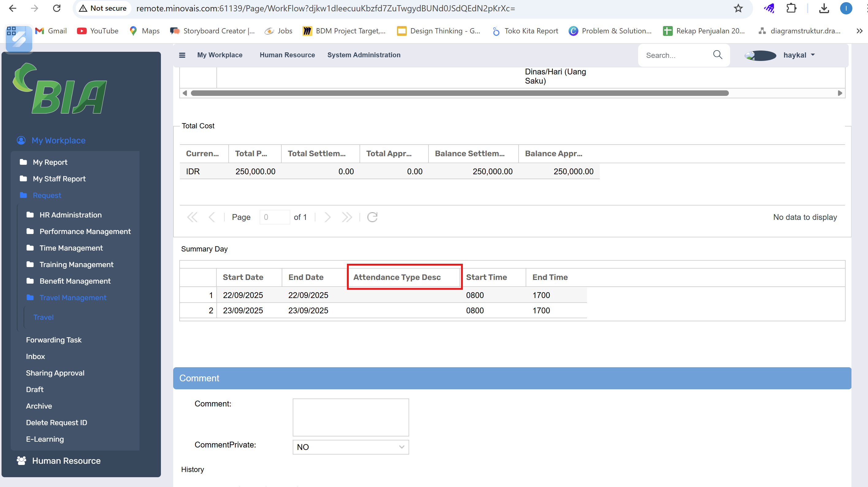The image size is (868, 487).
Task: Expand the Human Resource sidebar section
Action: (x=66, y=461)
